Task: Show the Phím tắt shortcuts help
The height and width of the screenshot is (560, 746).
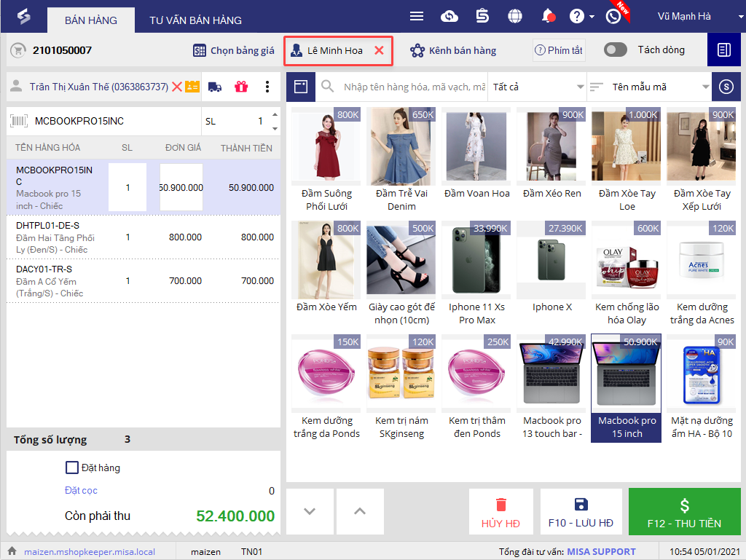Action: (x=559, y=50)
